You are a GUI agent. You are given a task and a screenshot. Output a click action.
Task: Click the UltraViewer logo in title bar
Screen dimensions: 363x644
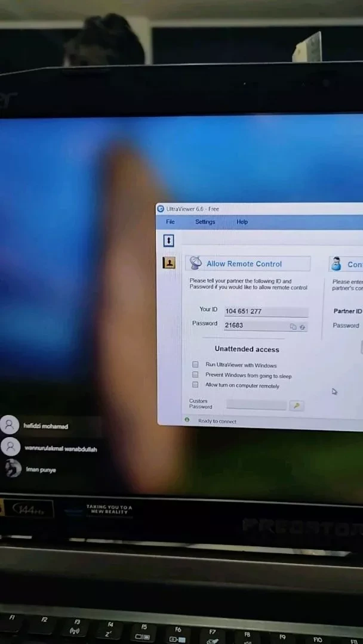pyautogui.click(x=161, y=209)
